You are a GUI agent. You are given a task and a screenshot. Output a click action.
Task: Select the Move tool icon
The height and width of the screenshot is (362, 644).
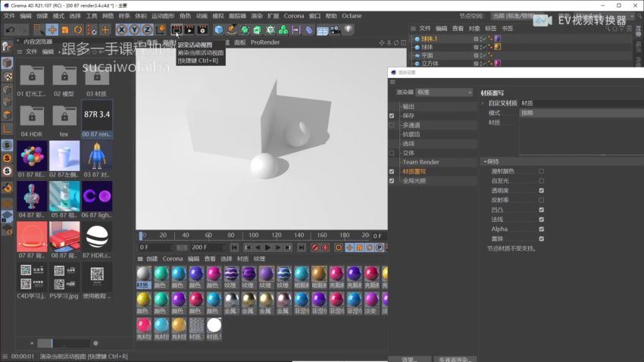[52, 30]
